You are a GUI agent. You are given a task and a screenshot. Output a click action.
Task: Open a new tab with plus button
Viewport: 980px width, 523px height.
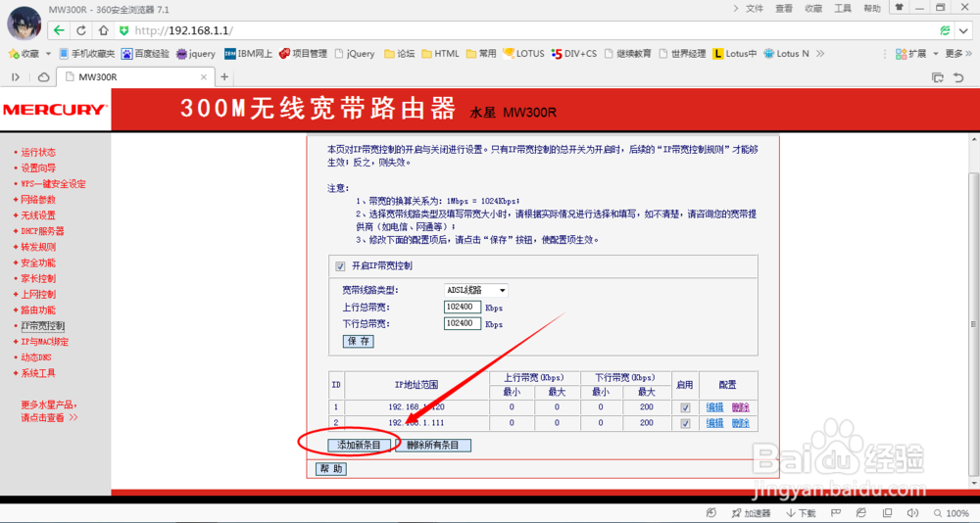pos(224,76)
